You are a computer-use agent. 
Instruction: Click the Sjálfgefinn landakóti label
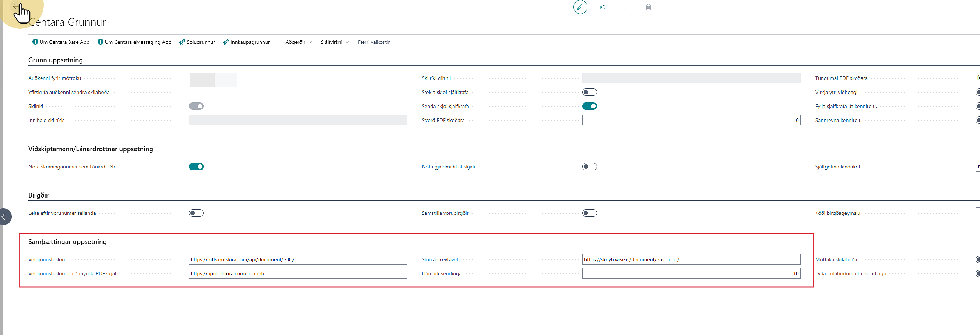click(x=838, y=167)
